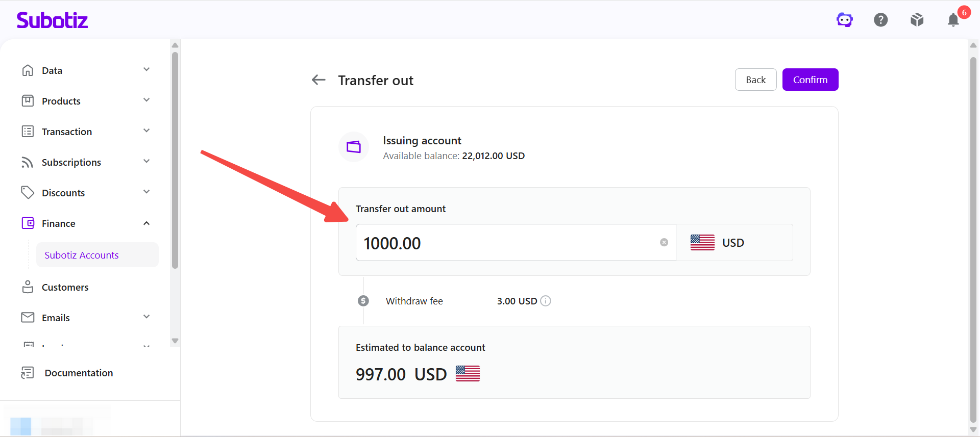The image size is (980, 437).
Task: Click the Back button
Action: coord(755,80)
